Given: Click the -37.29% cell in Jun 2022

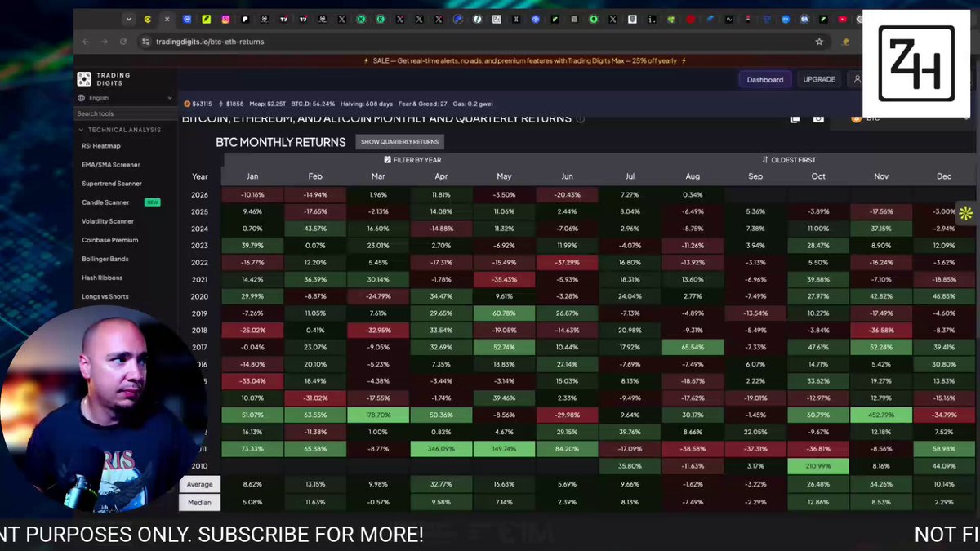Looking at the screenshot, I should coord(567,263).
